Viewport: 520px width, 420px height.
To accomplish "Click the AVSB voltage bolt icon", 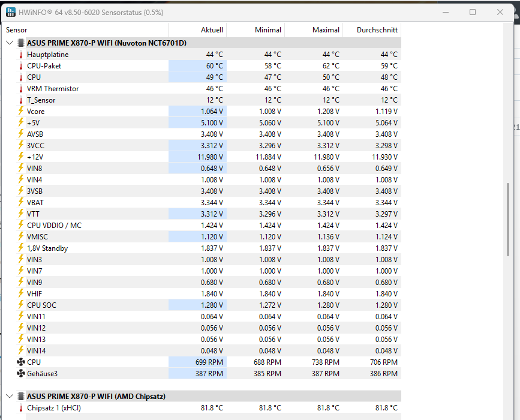I will tap(21, 134).
